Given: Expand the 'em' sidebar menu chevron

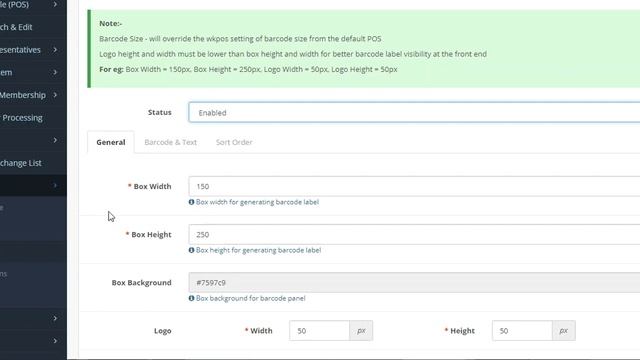Looking at the screenshot, I should [55, 72].
